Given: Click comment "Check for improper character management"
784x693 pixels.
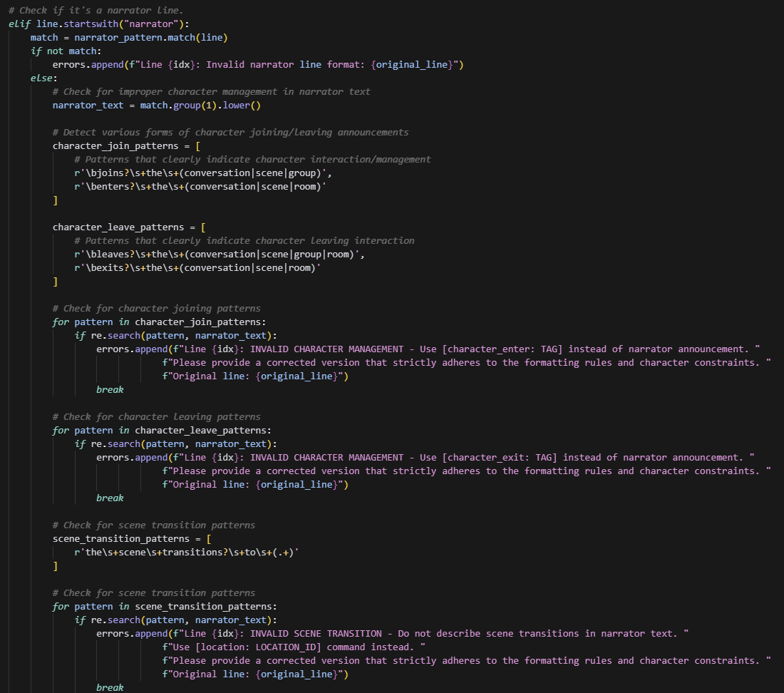Looking at the screenshot, I should click(x=212, y=91).
